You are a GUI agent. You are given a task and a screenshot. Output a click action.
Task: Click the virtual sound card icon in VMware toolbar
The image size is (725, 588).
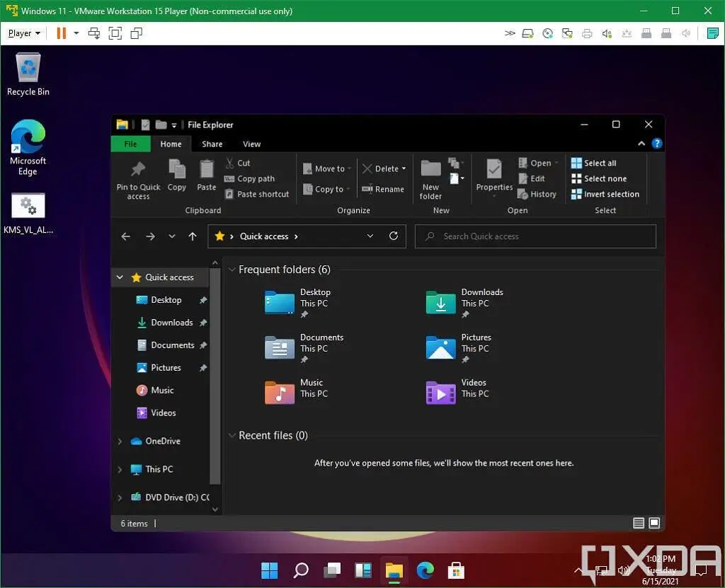606,33
